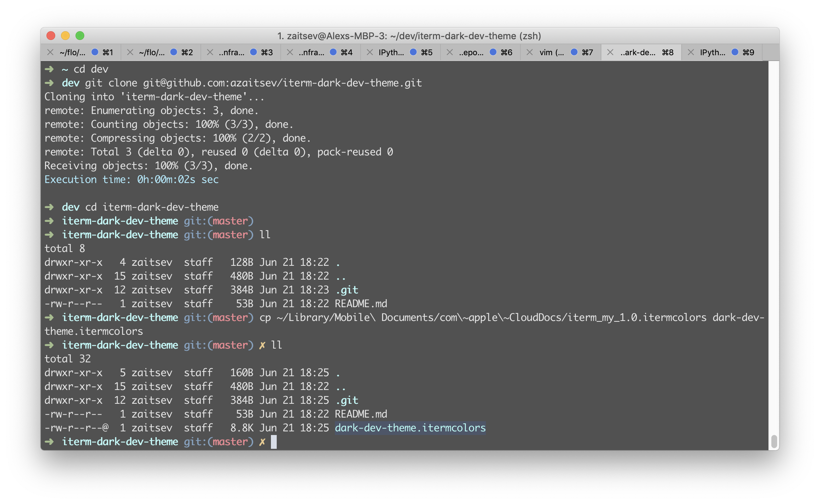Viewport: 820px width, 504px height.
Task: Click the 'total 32' line
Action: point(68,359)
